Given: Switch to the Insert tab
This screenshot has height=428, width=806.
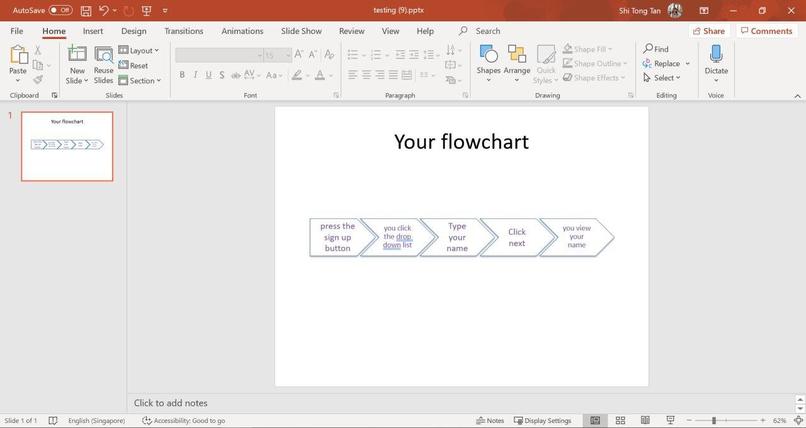Looking at the screenshot, I should coord(93,31).
